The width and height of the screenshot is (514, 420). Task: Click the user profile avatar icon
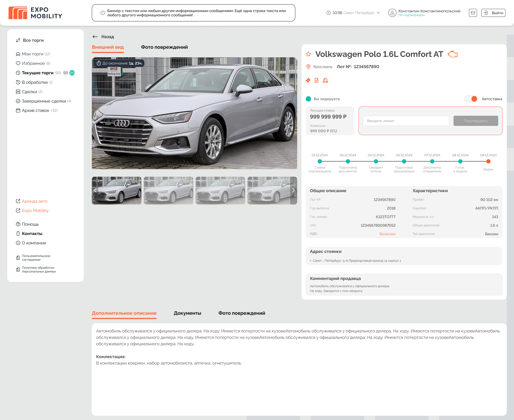click(392, 13)
